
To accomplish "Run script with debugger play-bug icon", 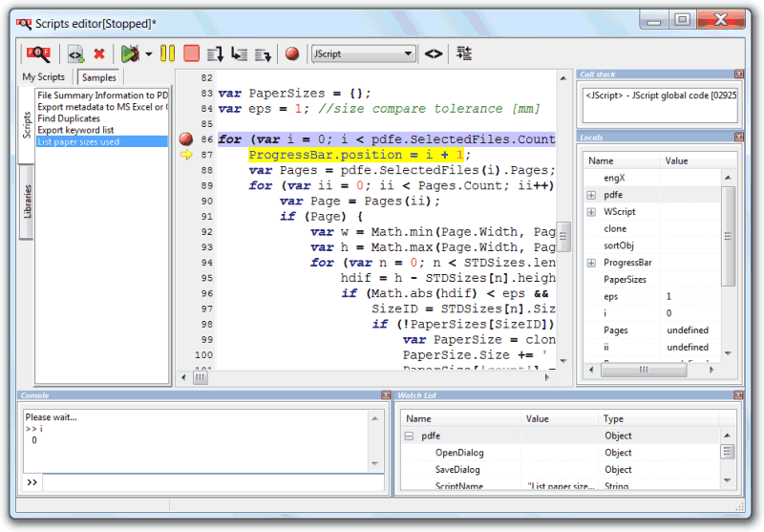I will pos(130,53).
